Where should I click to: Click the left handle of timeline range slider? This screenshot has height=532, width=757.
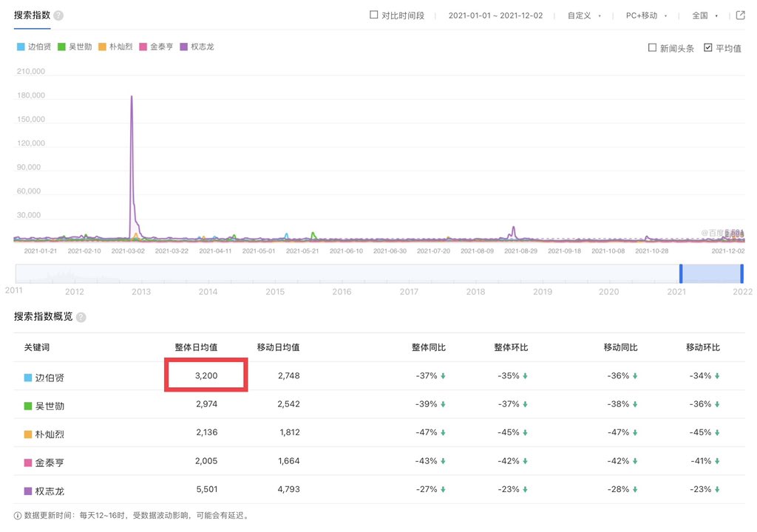pos(681,273)
